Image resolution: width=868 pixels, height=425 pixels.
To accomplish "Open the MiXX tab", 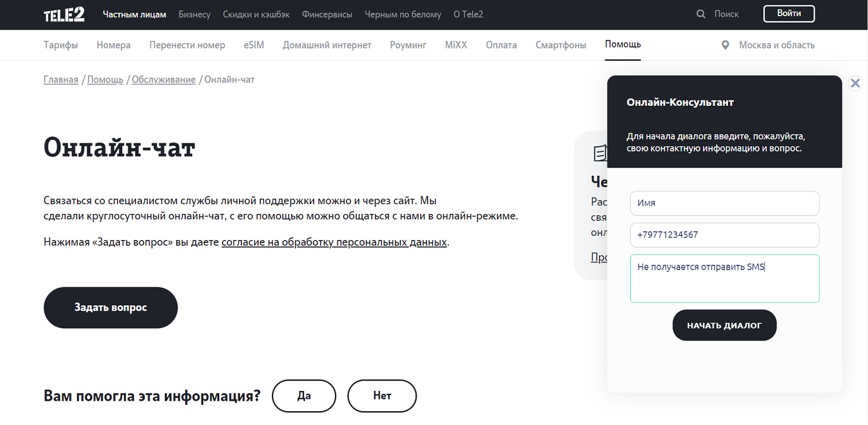I will pyautogui.click(x=456, y=45).
